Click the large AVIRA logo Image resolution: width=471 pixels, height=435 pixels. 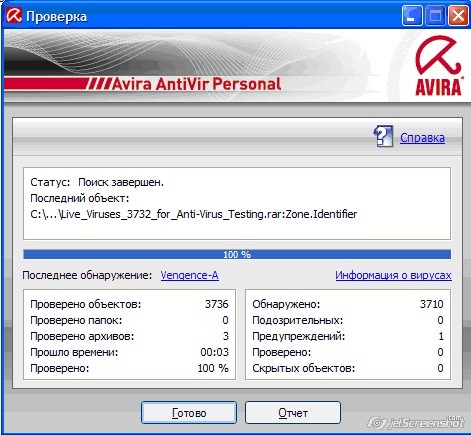438,66
